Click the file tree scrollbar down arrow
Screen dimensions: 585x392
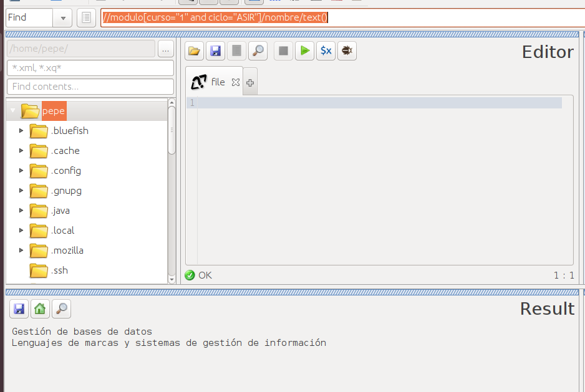click(x=172, y=279)
